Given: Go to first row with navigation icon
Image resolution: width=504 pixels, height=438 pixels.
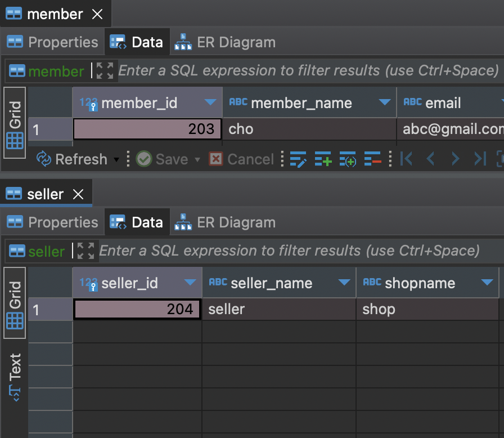Looking at the screenshot, I should [x=406, y=159].
